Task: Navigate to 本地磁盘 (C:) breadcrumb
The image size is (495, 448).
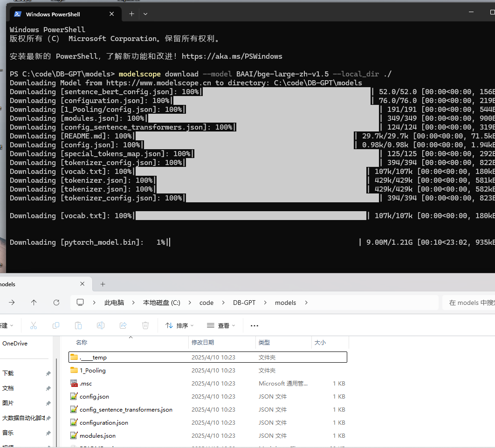Action: click(162, 303)
